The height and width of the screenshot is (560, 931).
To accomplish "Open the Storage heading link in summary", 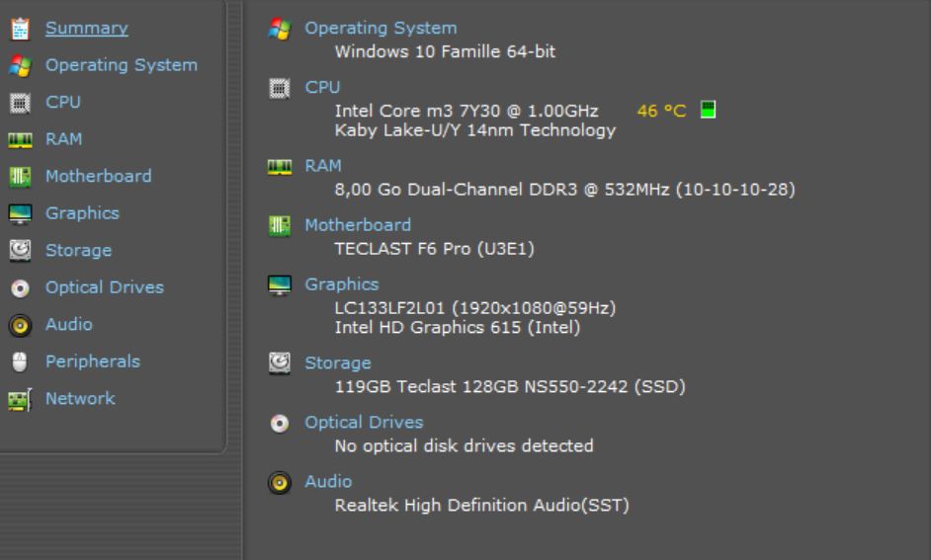I will [x=338, y=363].
